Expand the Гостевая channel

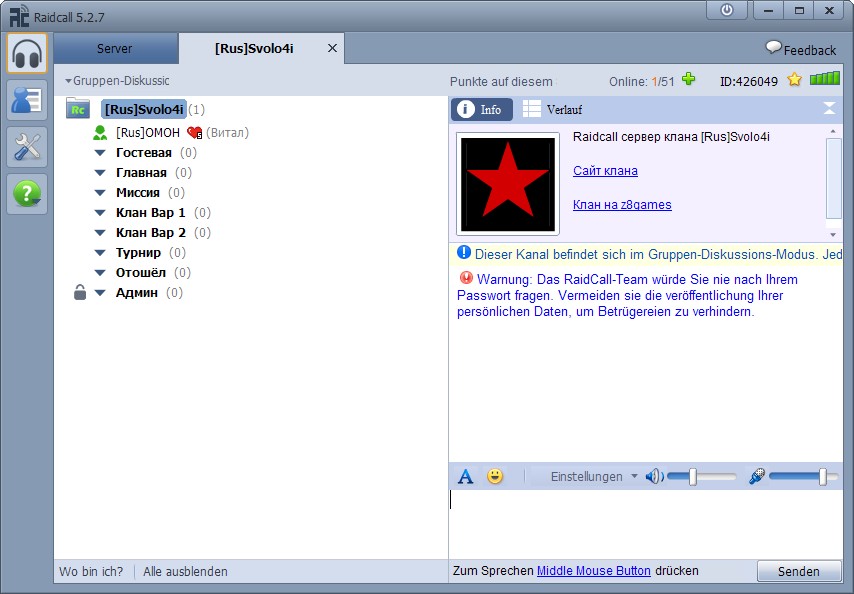[100, 153]
